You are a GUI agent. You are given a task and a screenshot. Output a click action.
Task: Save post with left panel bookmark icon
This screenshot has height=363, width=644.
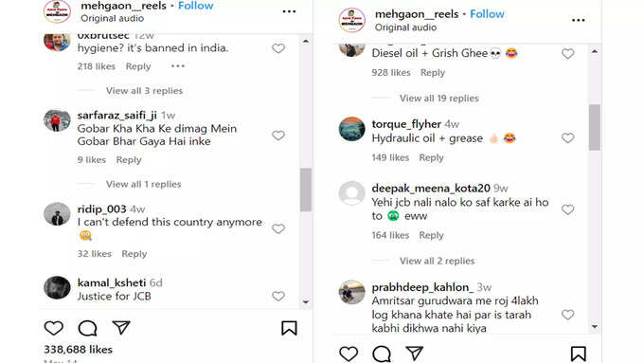(x=289, y=328)
